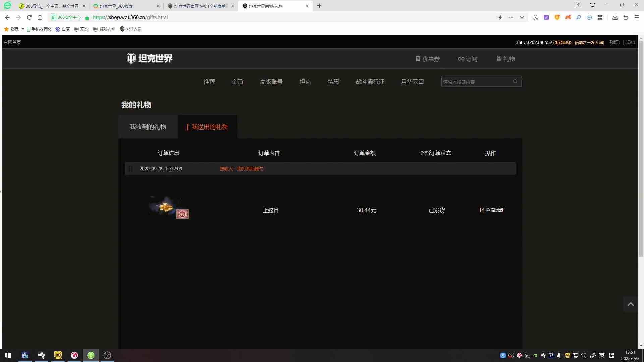
Task: Click the orange gamepad extension icon
Action: click(568, 17)
